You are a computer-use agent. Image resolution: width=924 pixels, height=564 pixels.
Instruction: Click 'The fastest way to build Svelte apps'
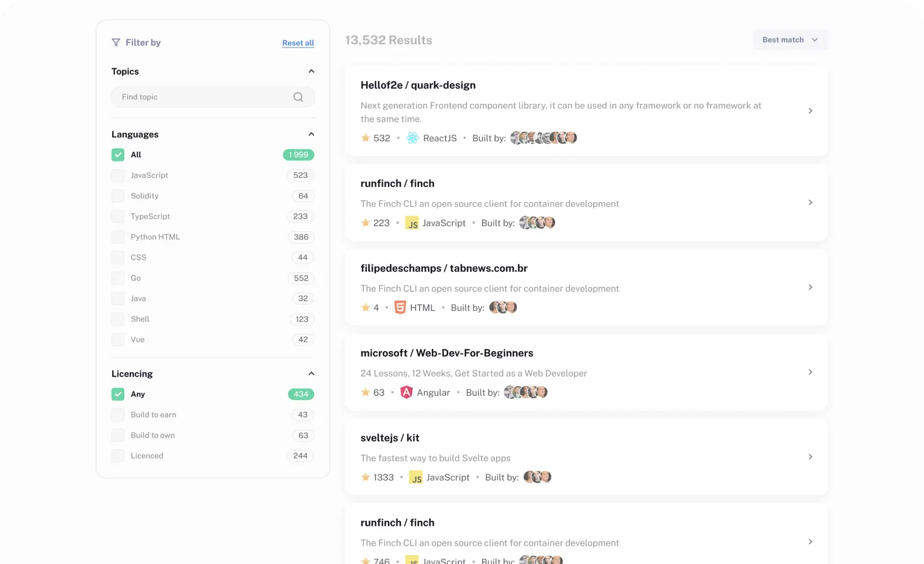pos(436,458)
